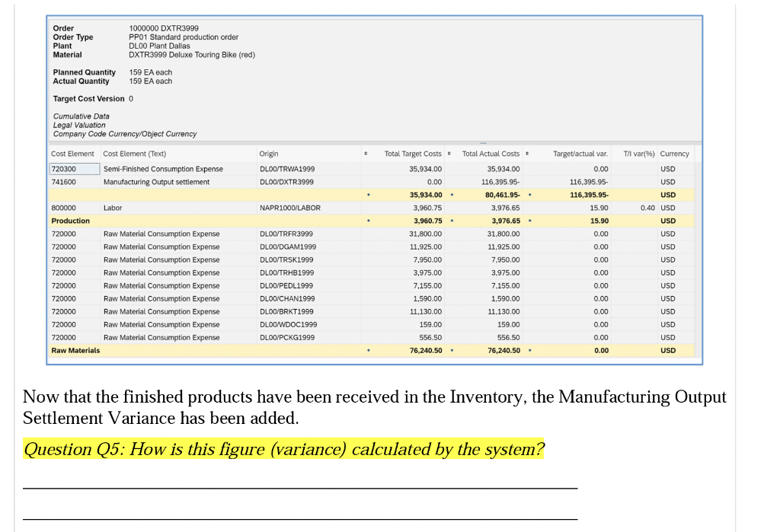Viewport: 780px width, 532px height.
Task: Click the sum icon beside Total Actual Costs header
Action: [x=448, y=154]
